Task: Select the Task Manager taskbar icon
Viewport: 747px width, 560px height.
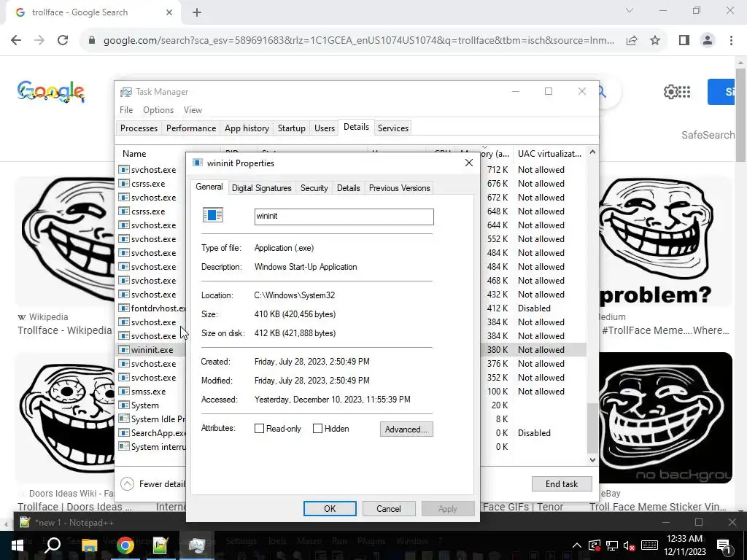Action: [x=197, y=545]
